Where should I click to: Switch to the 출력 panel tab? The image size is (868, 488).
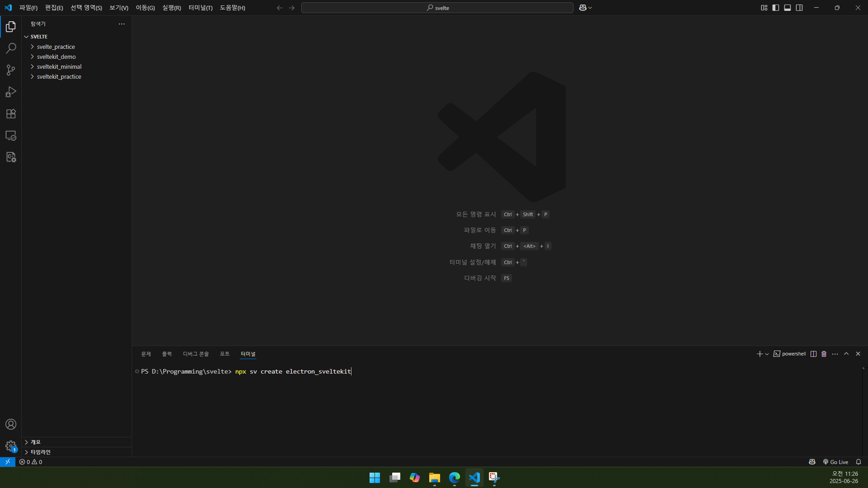tap(167, 354)
